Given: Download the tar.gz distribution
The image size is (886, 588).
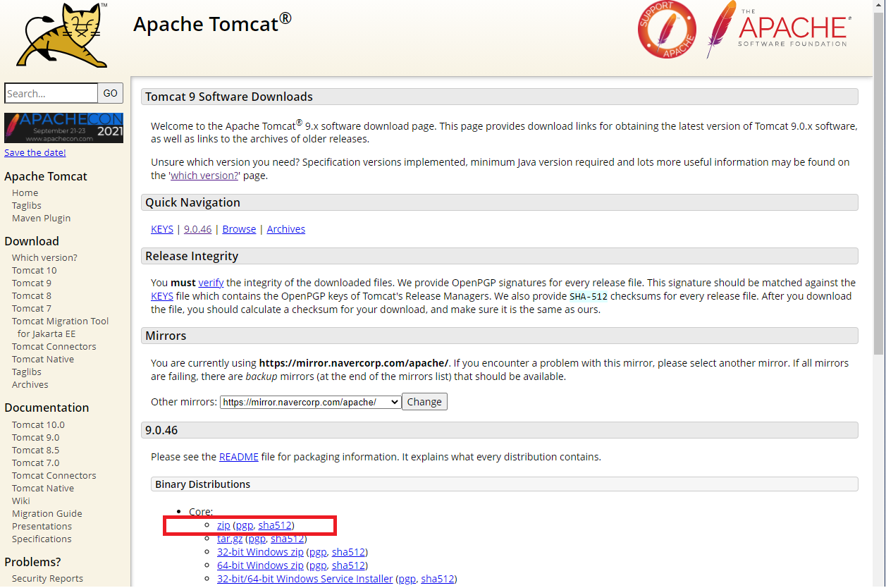Looking at the screenshot, I should tap(230, 539).
